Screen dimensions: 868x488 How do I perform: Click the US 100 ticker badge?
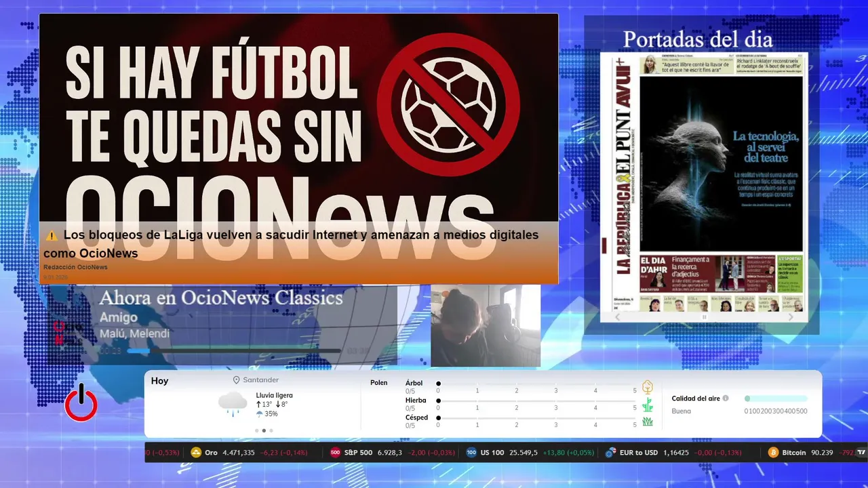click(471, 452)
